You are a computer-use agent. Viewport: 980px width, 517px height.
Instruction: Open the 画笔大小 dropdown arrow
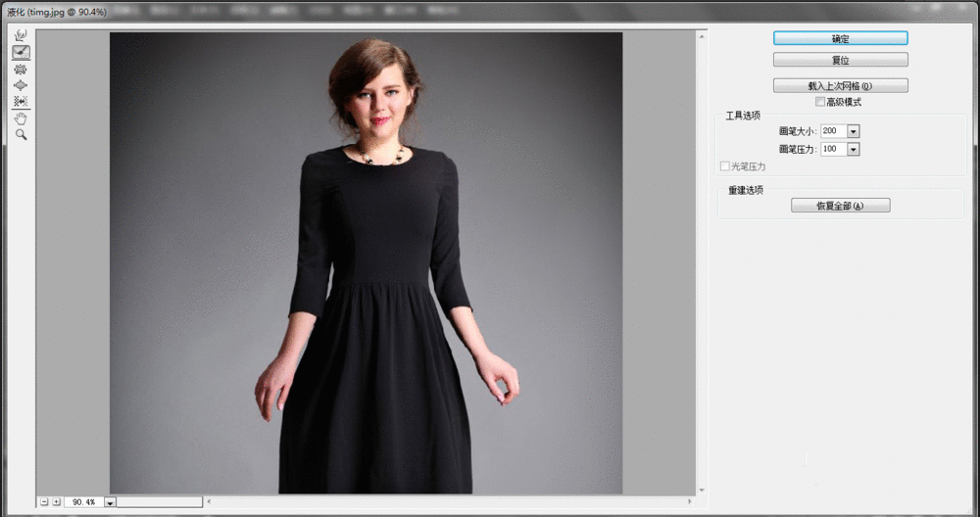coord(853,131)
